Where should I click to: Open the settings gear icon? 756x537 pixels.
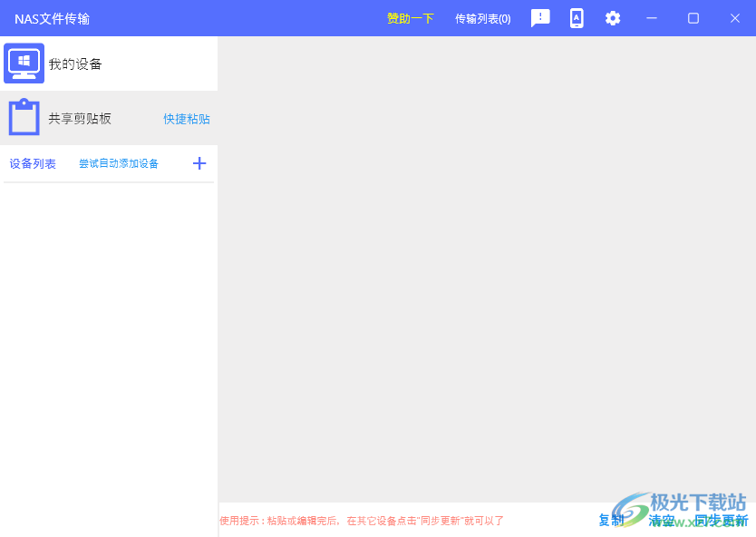(613, 18)
